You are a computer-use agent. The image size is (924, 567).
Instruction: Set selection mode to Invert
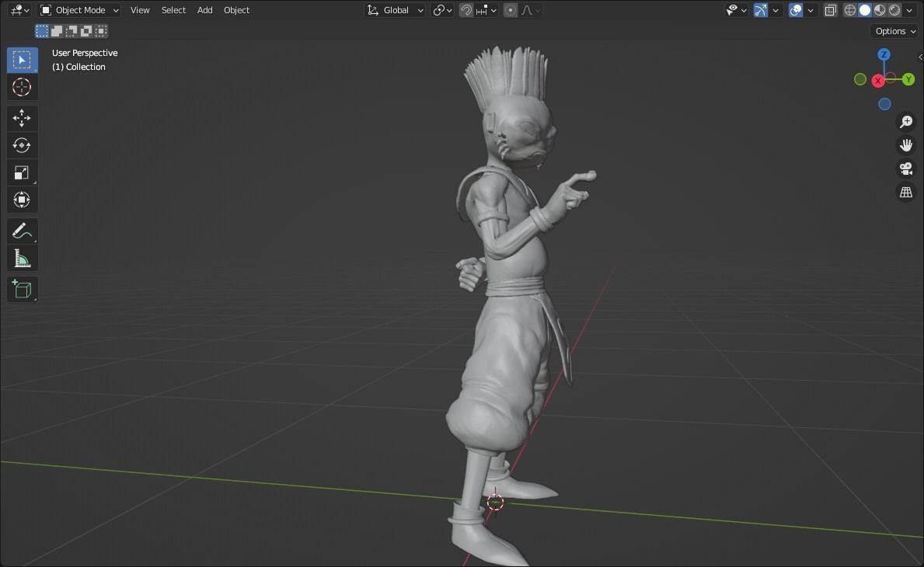pos(86,30)
